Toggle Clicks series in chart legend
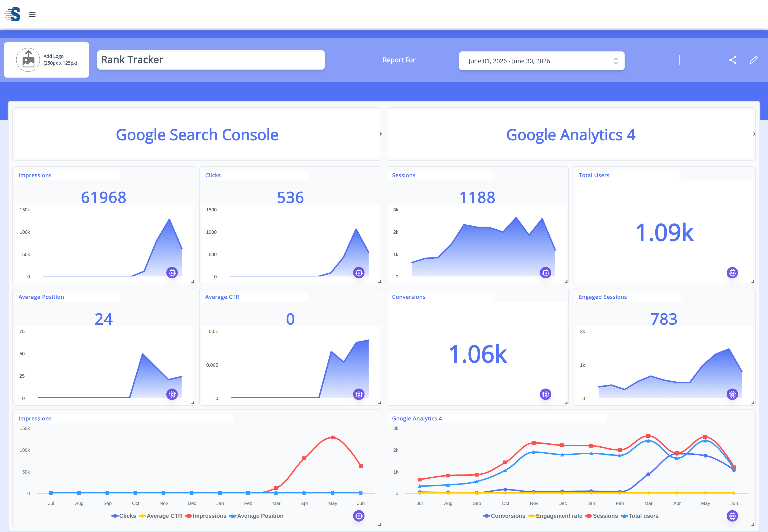The image size is (768, 532). [x=124, y=516]
